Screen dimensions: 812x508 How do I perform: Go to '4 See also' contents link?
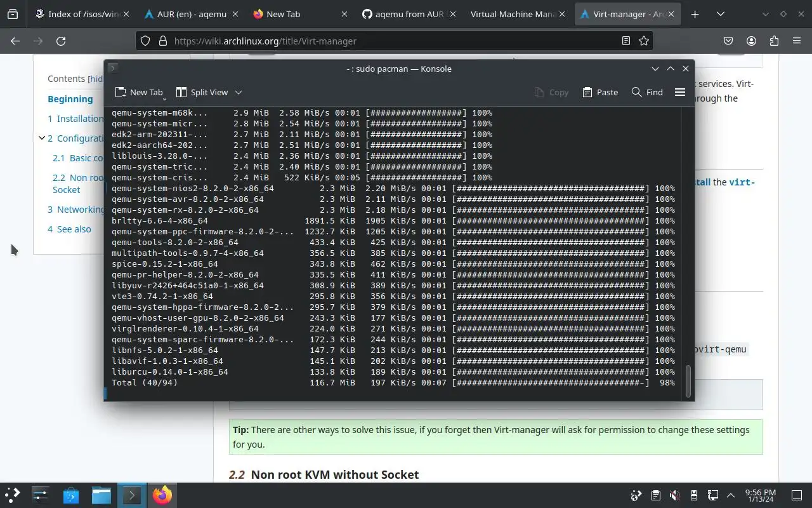tap(69, 229)
